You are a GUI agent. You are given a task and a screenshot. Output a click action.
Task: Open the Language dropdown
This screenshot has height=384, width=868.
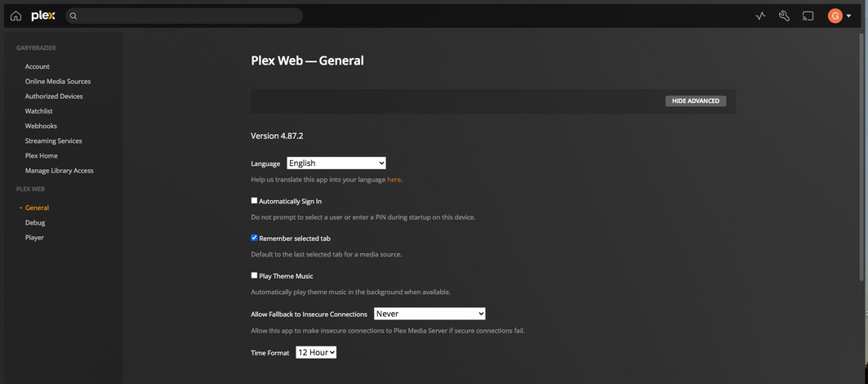pos(336,163)
